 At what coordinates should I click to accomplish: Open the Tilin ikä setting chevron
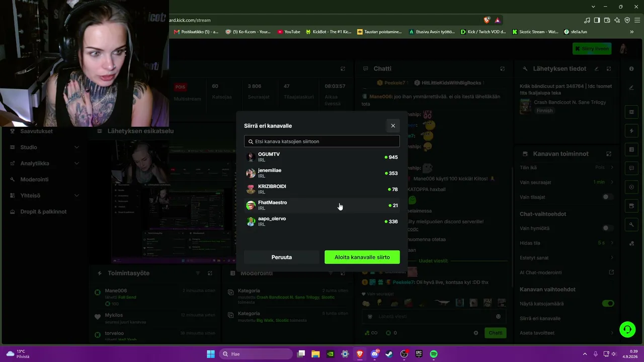[x=612, y=167]
